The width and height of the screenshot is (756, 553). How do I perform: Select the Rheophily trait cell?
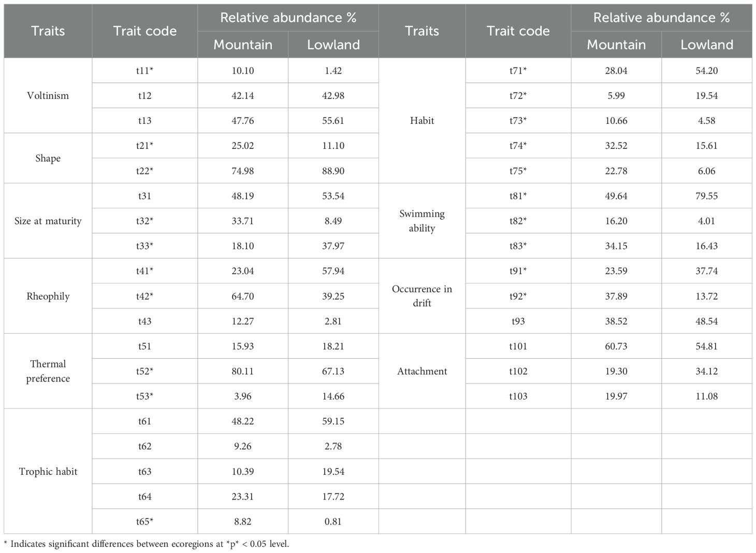[x=48, y=296]
